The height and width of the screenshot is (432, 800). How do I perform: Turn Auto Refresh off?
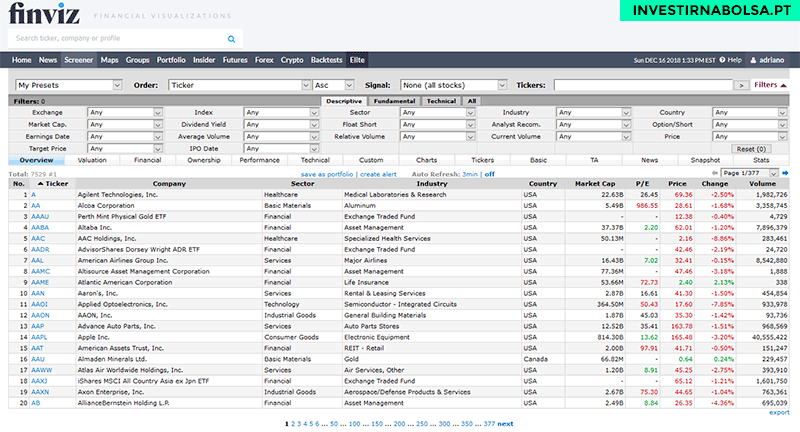(489, 174)
